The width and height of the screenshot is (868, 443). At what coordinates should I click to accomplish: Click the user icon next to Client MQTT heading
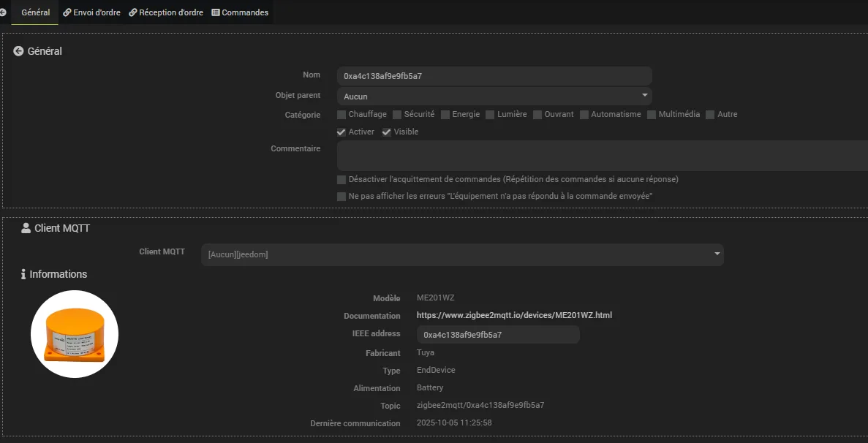pos(26,228)
